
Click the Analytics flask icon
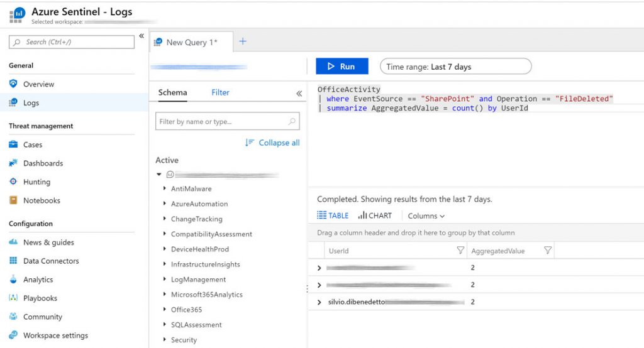[x=13, y=280]
